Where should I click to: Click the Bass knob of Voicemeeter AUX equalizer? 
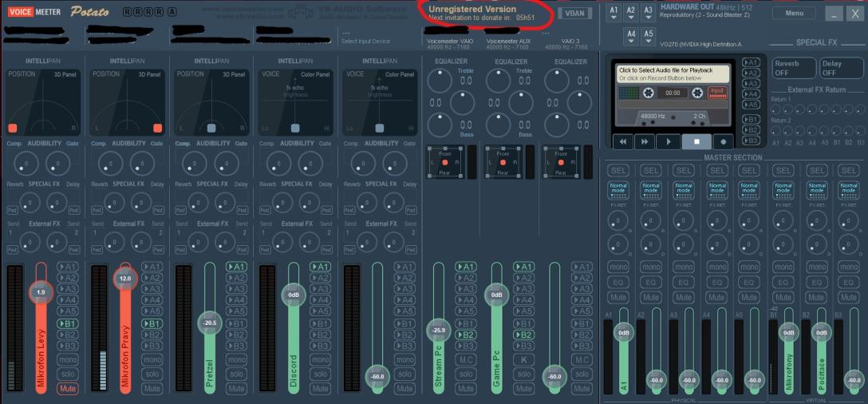click(x=498, y=125)
